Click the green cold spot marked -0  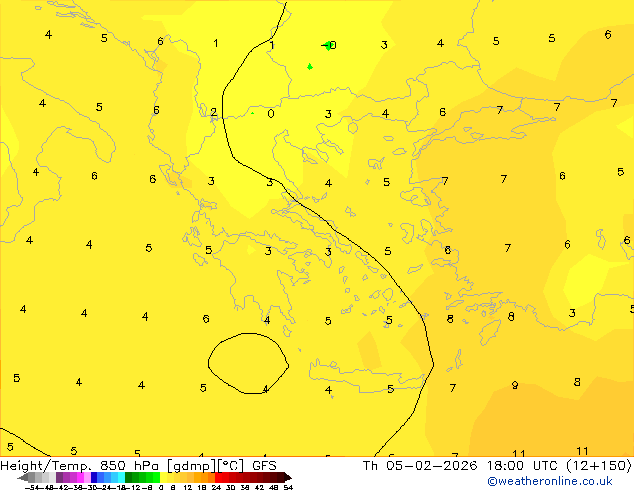click(x=327, y=45)
